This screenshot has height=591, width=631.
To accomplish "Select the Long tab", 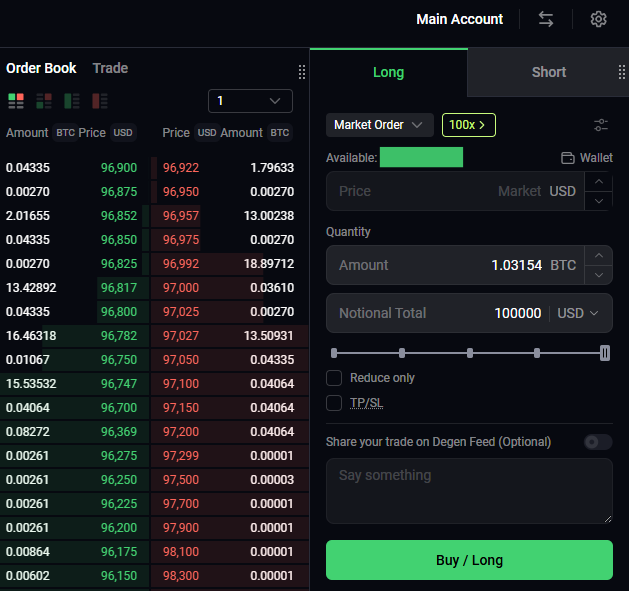I will 388,72.
